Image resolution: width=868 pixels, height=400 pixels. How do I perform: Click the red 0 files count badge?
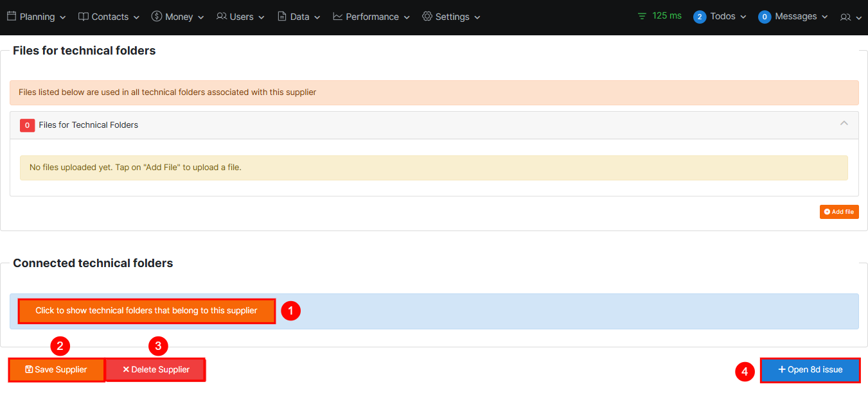(27, 125)
